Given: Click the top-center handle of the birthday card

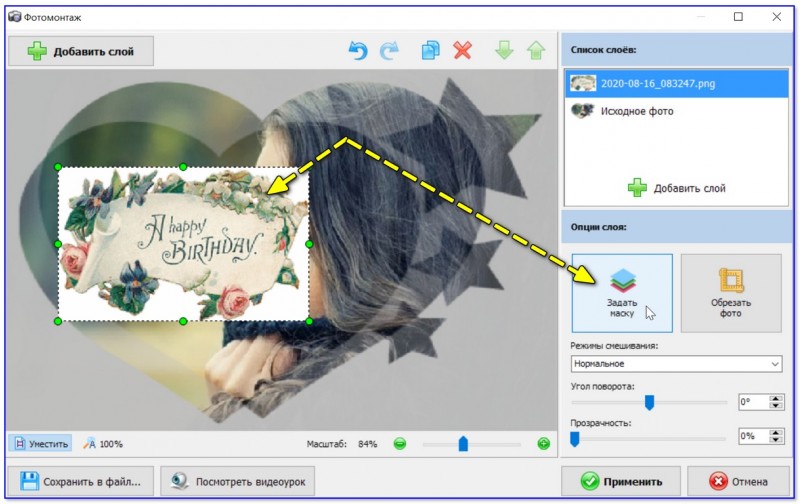Looking at the screenshot, I should click(183, 167).
